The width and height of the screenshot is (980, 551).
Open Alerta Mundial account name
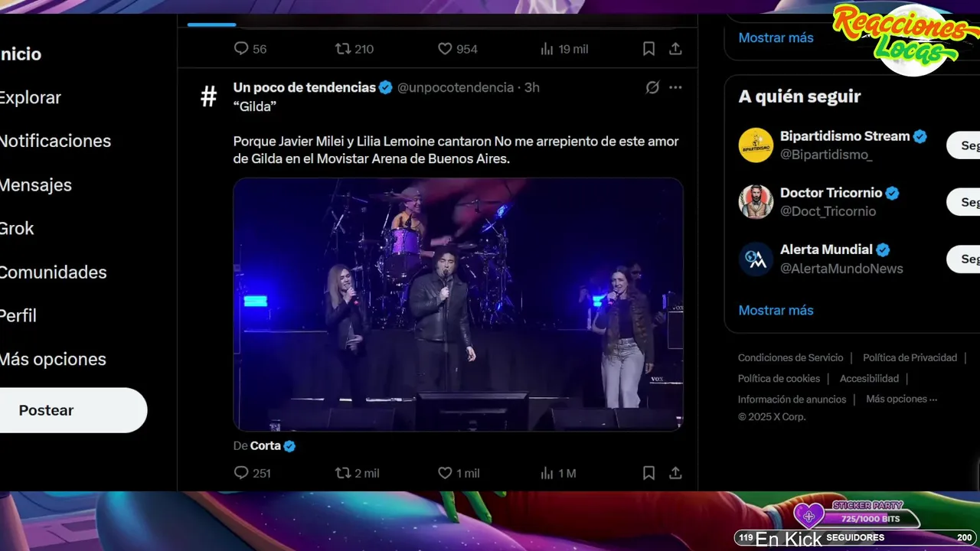point(826,249)
